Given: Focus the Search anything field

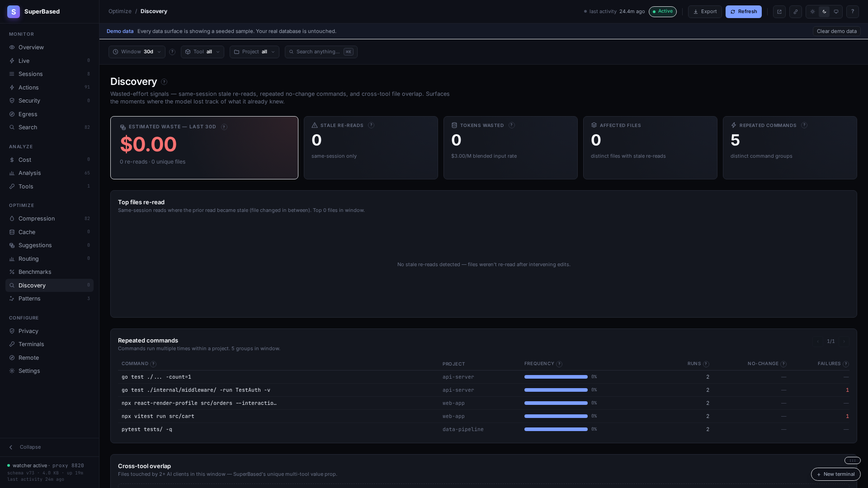Looking at the screenshot, I should click(321, 52).
